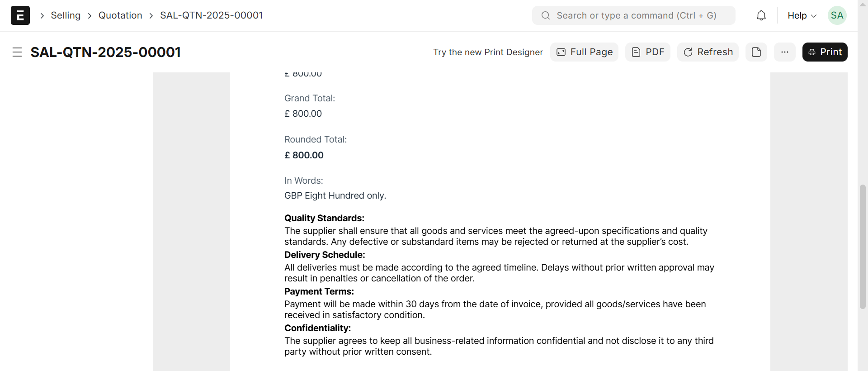Open the notifications bell

tap(761, 15)
